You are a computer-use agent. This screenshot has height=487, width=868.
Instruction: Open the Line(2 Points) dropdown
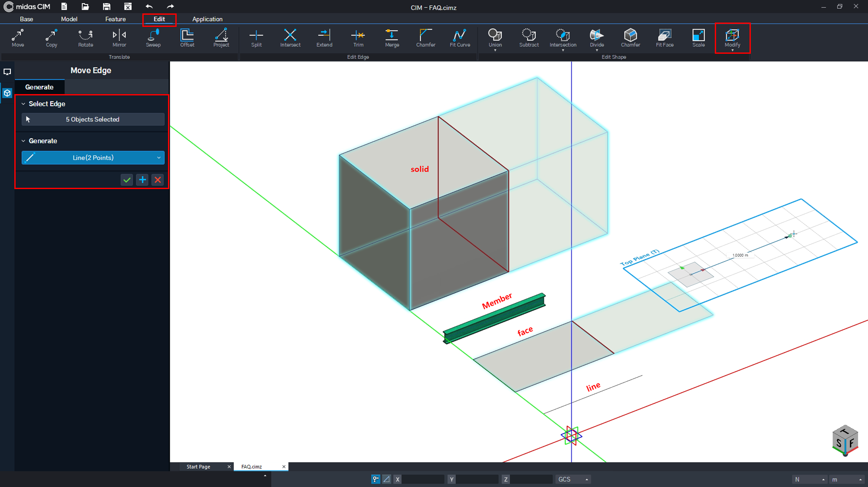point(93,157)
